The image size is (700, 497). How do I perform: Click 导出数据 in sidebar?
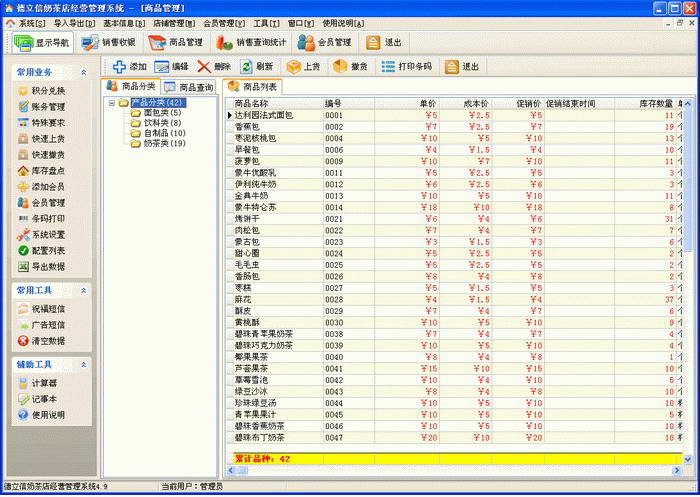click(x=42, y=267)
